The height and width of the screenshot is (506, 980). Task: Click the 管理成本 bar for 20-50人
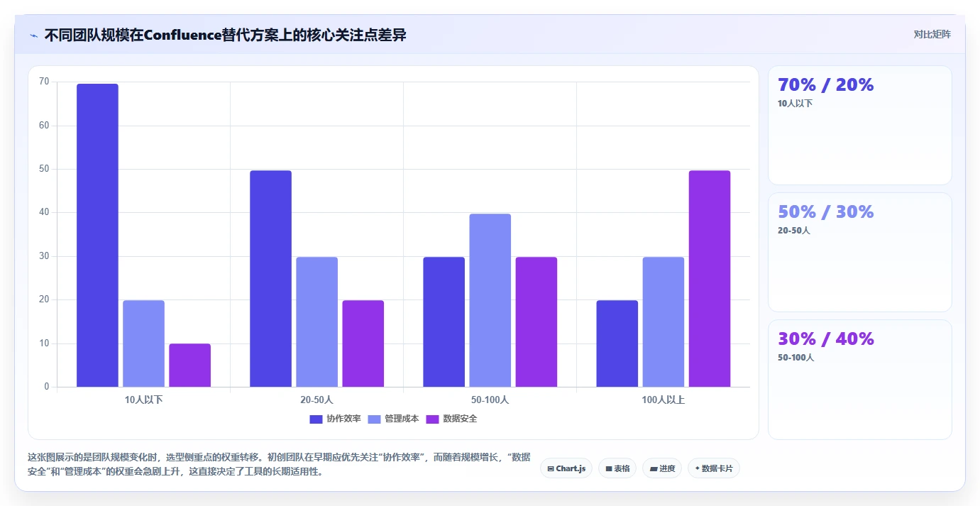pyautogui.click(x=316, y=322)
